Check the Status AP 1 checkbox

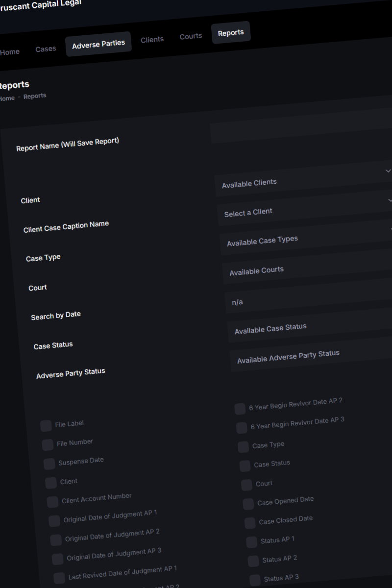tap(251, 542)
